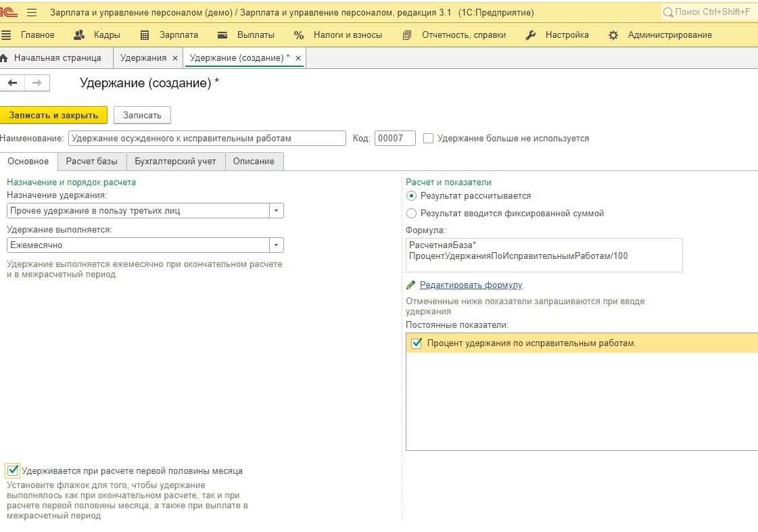
Task: Click 'Прочее удержание в пользу третьих лиц' field
Action: tap(138, 211)
